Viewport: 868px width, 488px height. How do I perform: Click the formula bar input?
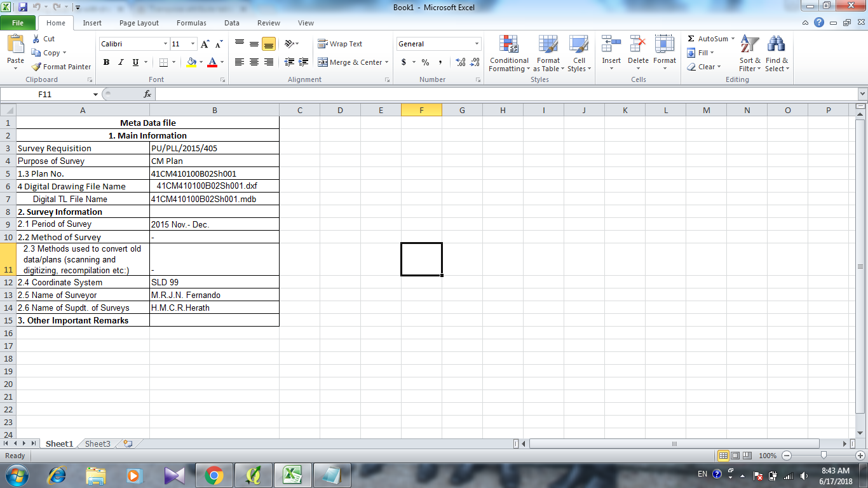506,94
